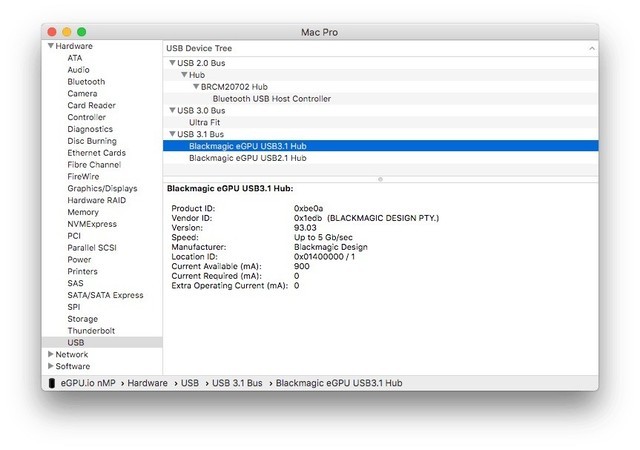Collapse the USB 3.1 Bus disclosure triangle
The height and width of the screenshot is (450, 640).
pyautogui.click(x=172, y=134)
